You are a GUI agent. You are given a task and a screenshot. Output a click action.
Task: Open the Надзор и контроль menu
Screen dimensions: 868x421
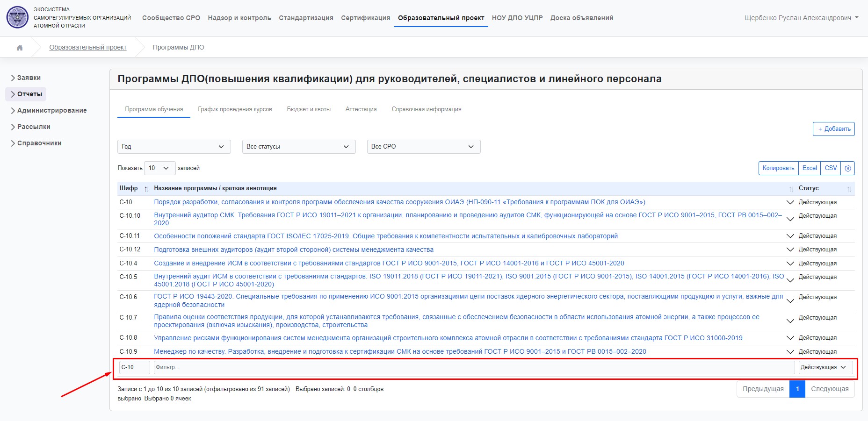point(239,18)
